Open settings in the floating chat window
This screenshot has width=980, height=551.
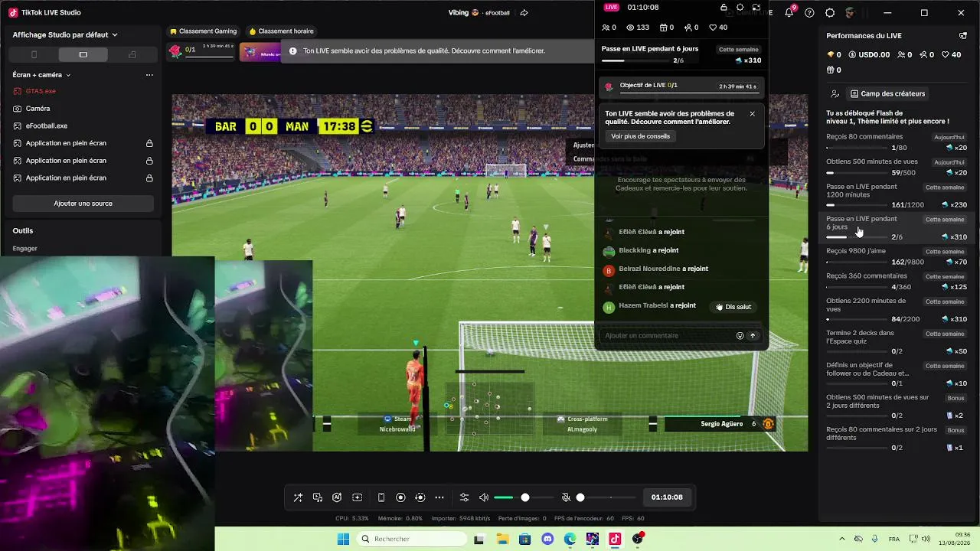click(740, 8)
